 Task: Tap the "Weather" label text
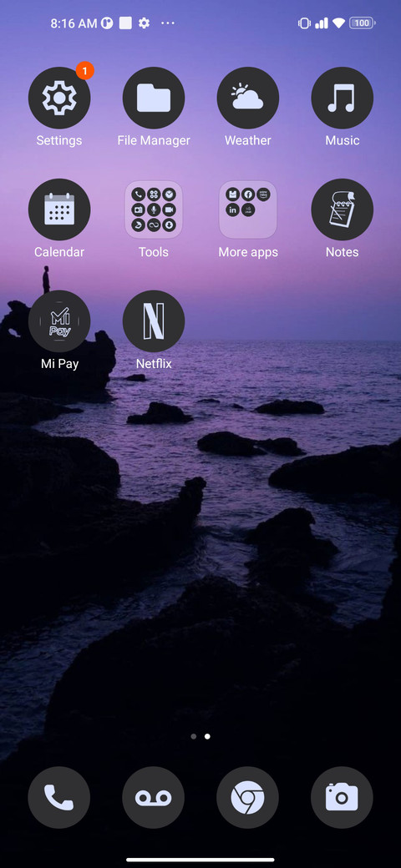247,140
